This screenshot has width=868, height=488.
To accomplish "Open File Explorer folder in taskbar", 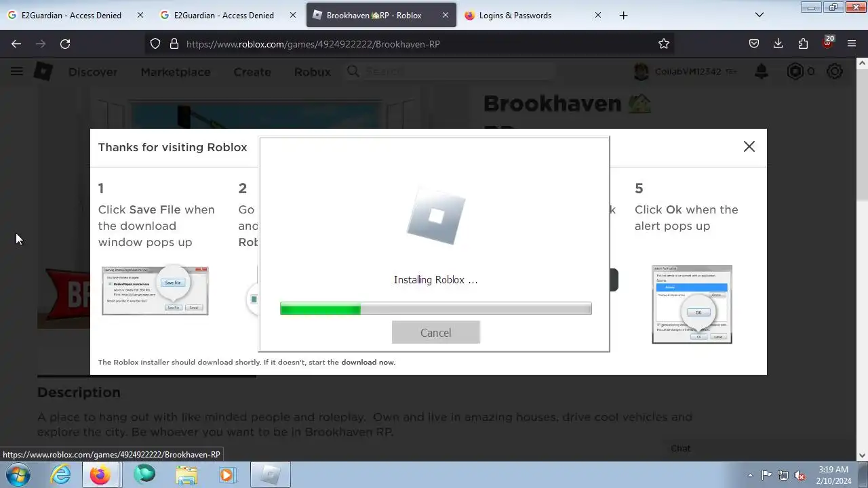I will pyautogui.click(x=186, y=475).
